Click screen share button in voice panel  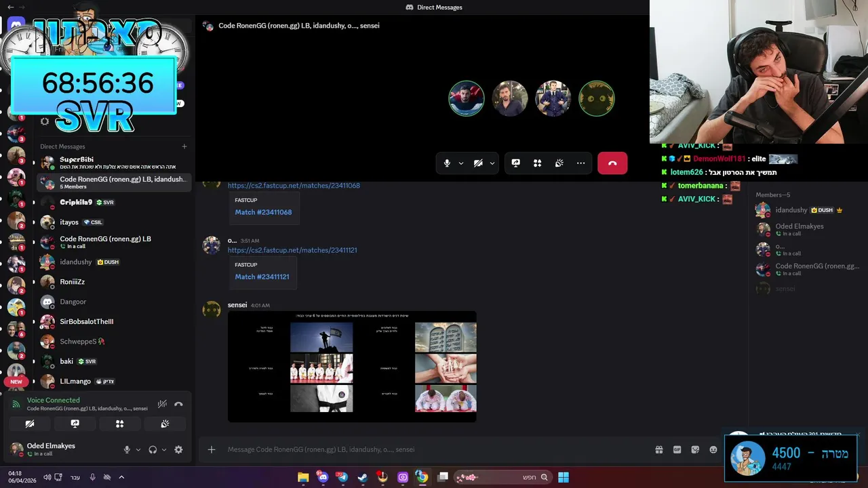coord(75,424)
